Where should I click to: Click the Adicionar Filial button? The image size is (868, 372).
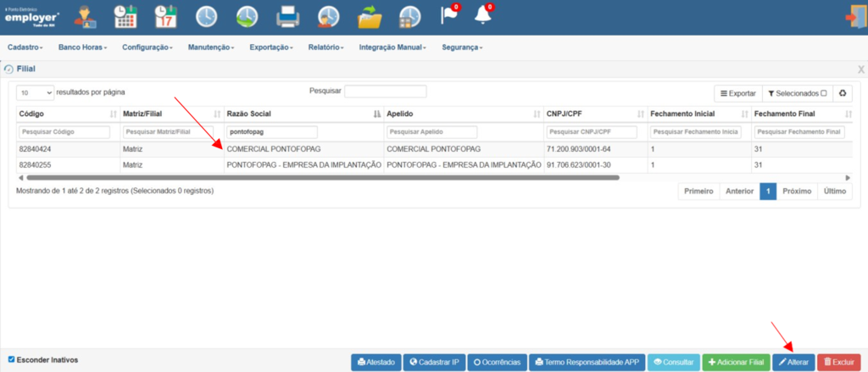point(737,363)
